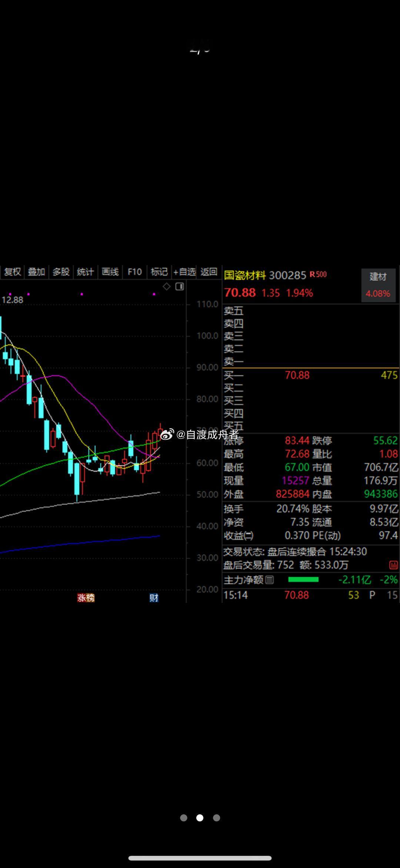Click 流通 value 8.53亿
Image resolution: width=400 pixels, height=868 pixels.
[x=384, y=522]
